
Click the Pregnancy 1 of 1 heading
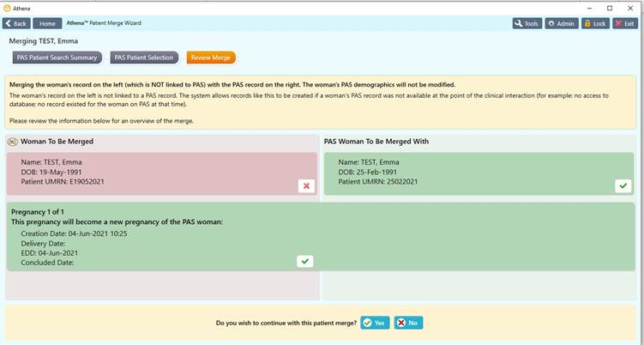tap(38, 212)
